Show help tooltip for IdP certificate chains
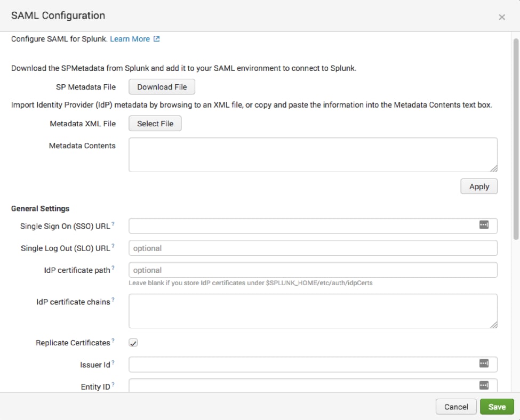Viewport: 520px width, 420px height. pyautogui.click(x=113, y=300)
